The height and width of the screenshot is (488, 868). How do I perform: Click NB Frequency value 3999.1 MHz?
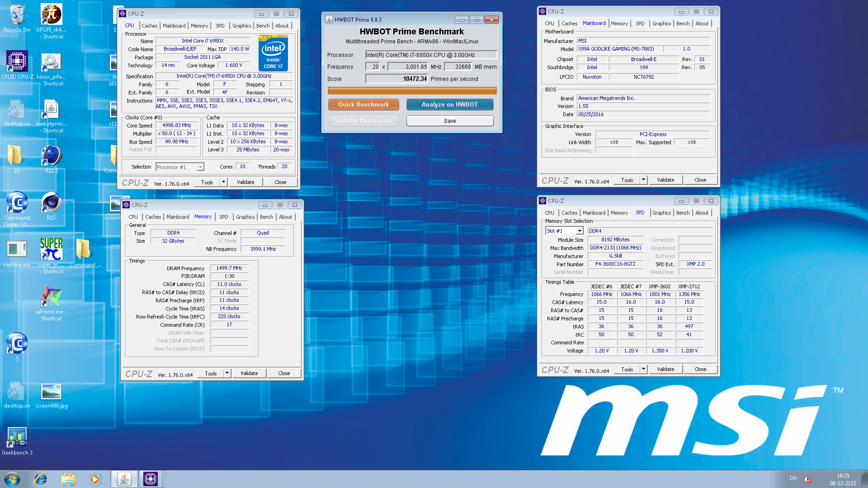point(263,249)
